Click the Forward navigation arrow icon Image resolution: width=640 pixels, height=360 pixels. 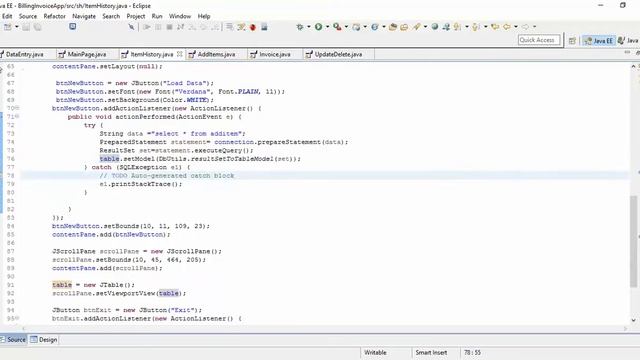pos(525,27)
